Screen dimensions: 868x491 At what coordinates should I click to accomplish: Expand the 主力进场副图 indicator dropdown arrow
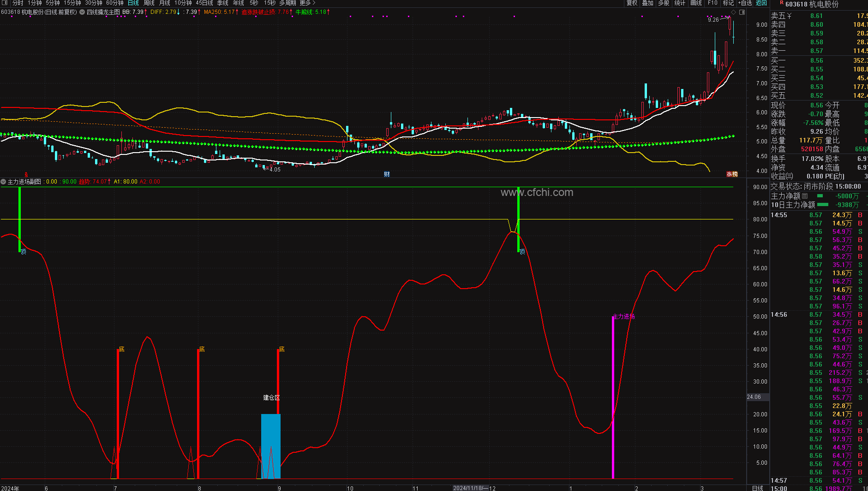click(3, 182)
